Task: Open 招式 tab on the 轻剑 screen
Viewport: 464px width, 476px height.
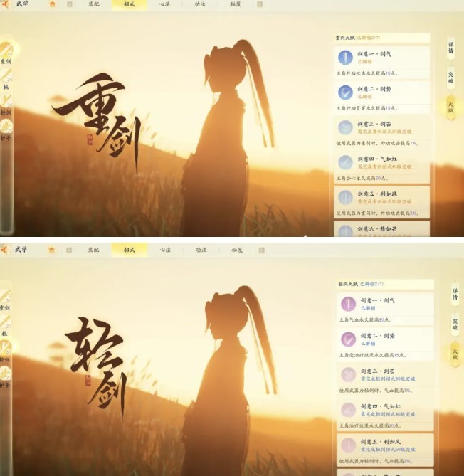Action: tap(129, 250)
